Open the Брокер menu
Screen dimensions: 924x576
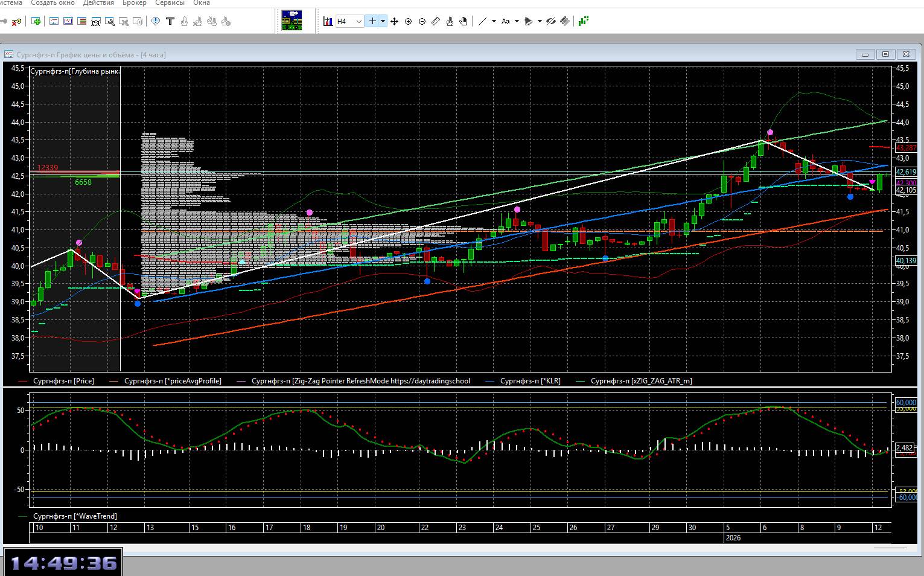click(x=134, y=3)
